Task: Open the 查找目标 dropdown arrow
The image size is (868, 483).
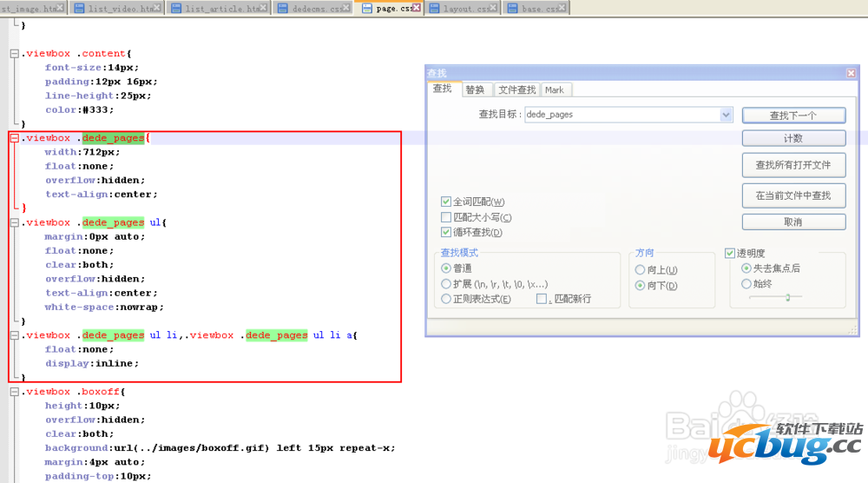Action: [726, 115]
